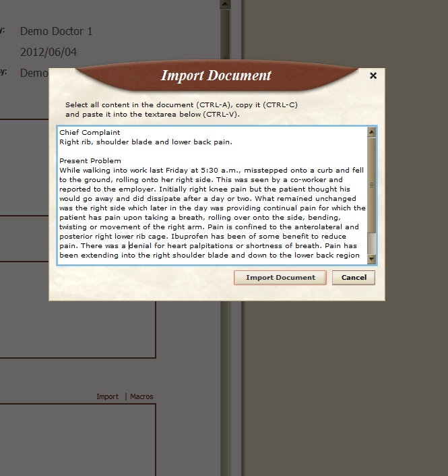Screen dimensions: 448x476
Task: Click the 'Present Problem' heading in the textarea
Action: [90, 161]
